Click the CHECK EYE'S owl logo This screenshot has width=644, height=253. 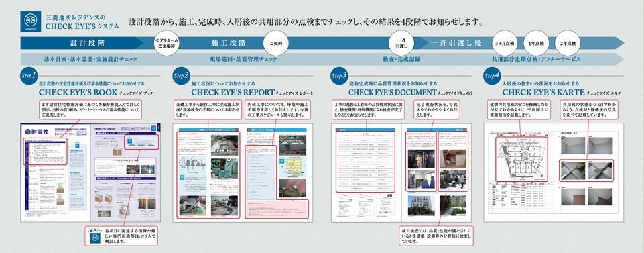point(30,21)
